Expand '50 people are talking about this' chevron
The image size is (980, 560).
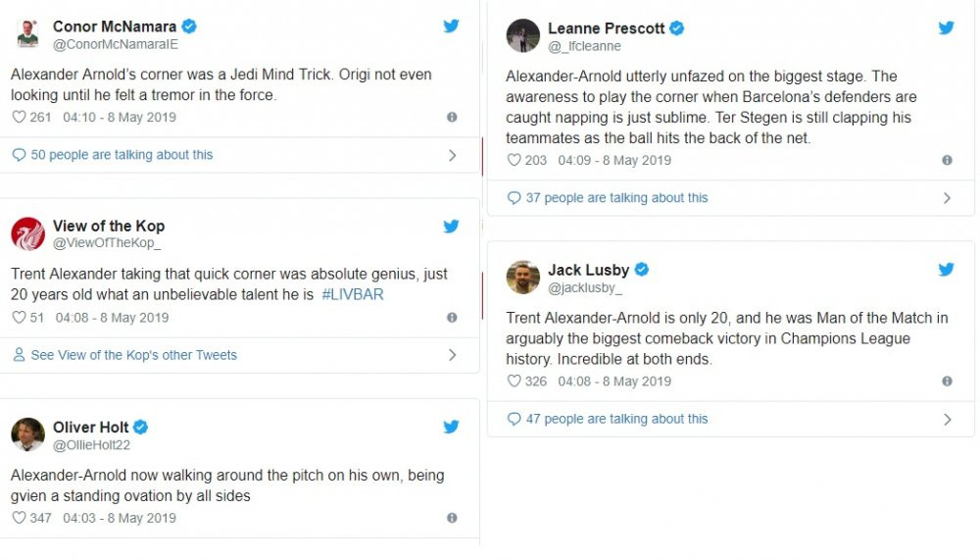pyautogui.click(x=452, y=155)
